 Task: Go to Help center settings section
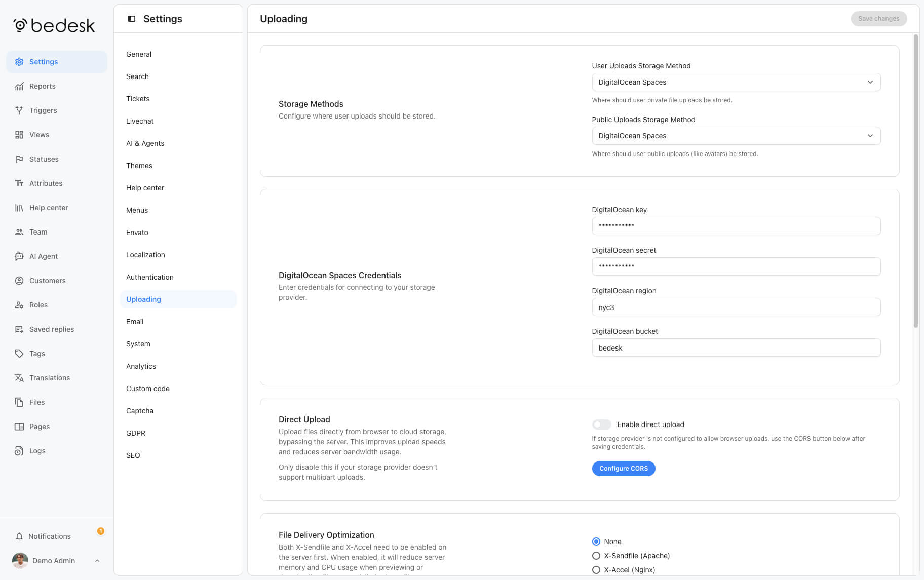tap(178, 188)
